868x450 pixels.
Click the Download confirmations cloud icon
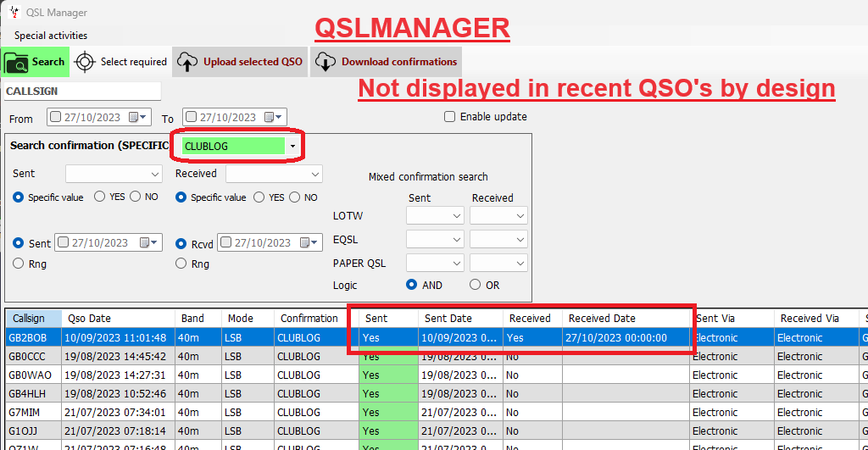point(325,62)
